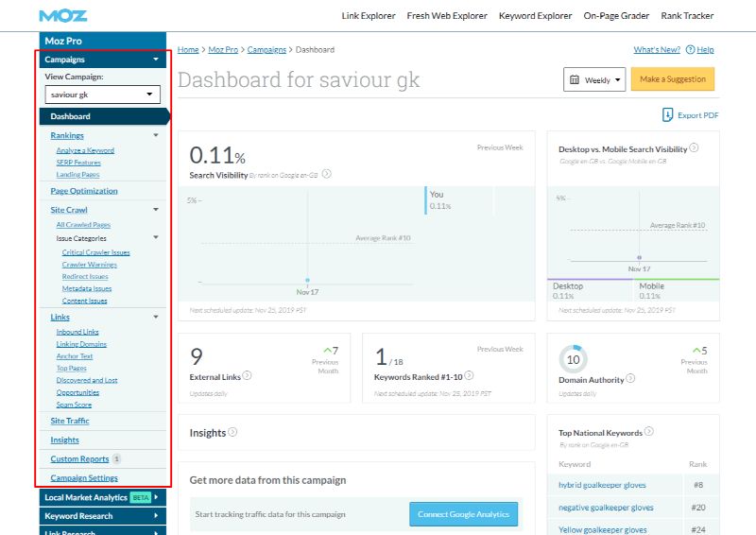Open the Discovered and Lost link

pos(87,380)
